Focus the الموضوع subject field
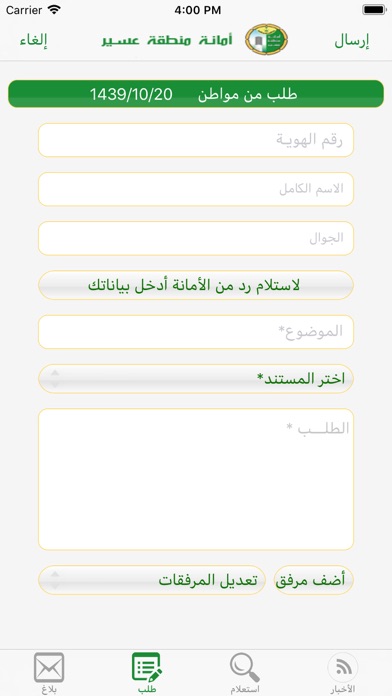Viewport: 392px width, 696px height. click(x=196, y=332)
